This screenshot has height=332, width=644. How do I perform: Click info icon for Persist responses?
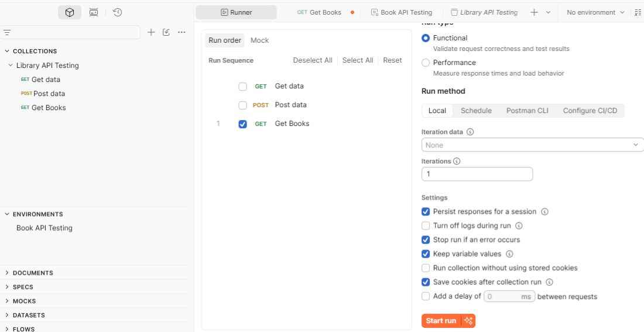click(544, 211)
